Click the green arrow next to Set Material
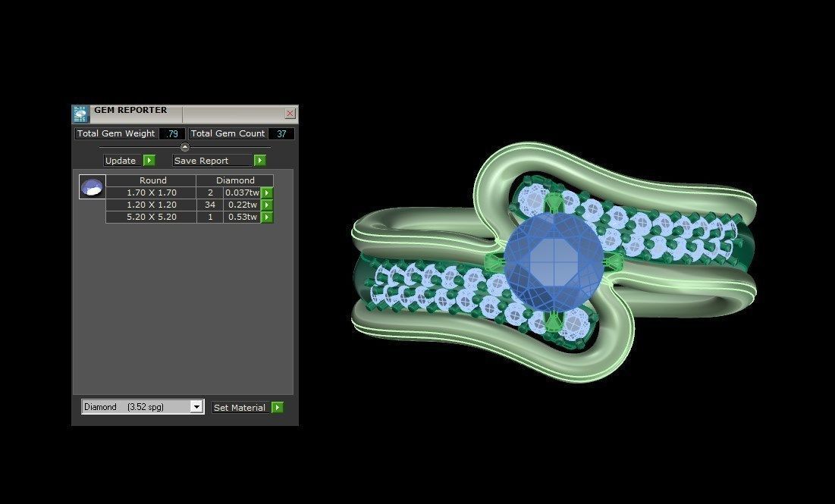Viewport: 835px width, 504px height. click(277, 408)
